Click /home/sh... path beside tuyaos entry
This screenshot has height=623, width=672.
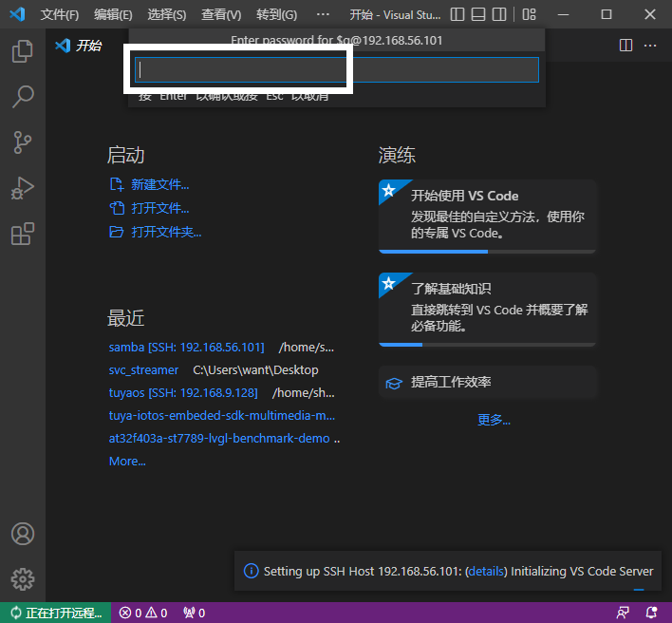click(x=304, y=393)
